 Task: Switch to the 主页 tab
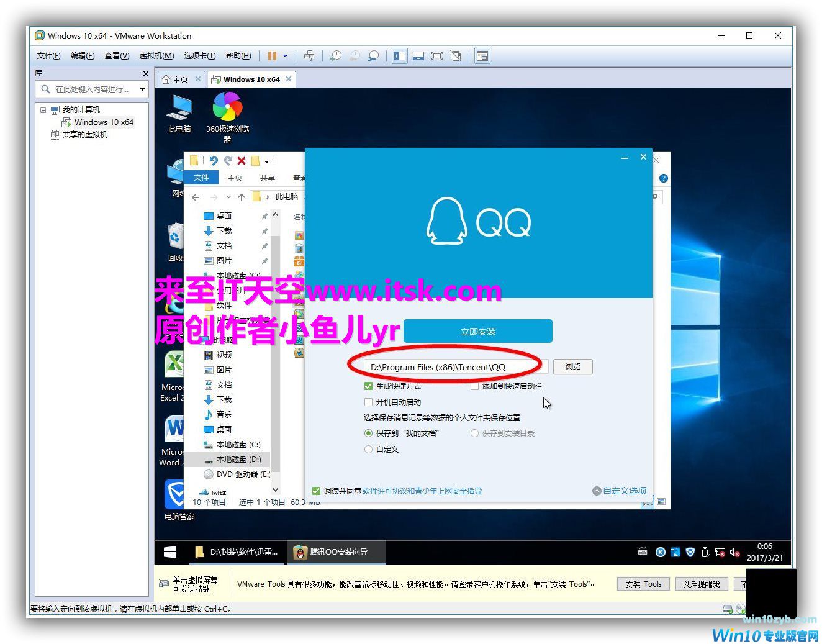[175, 79]
